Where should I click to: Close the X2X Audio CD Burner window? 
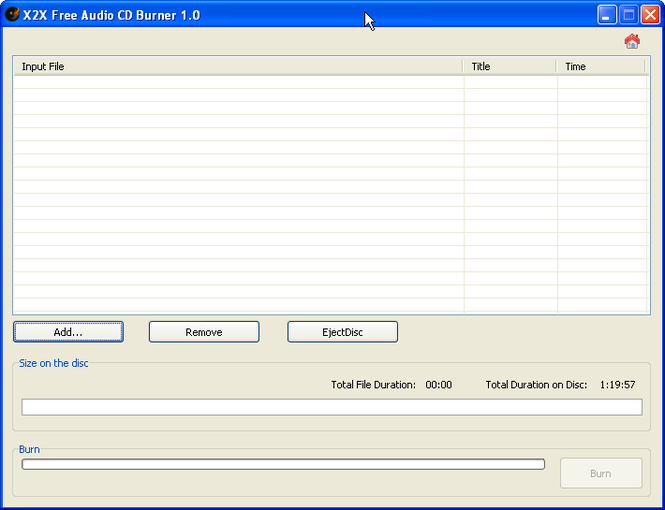pos(650,15)
